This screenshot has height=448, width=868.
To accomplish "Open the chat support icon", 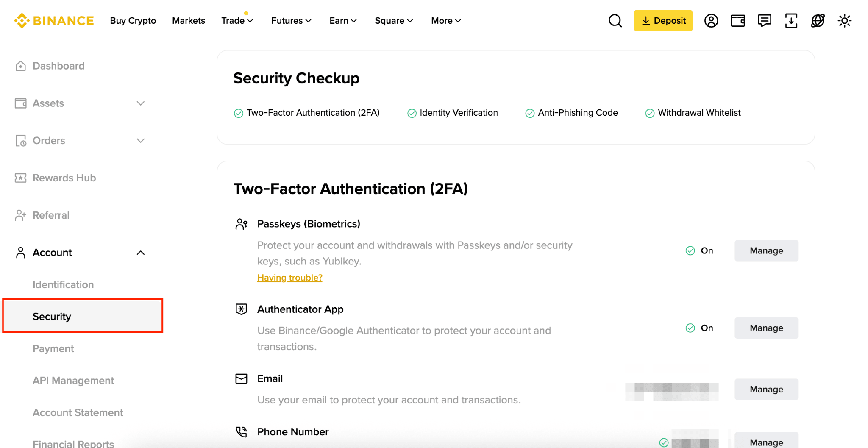I will click(765, 21).
